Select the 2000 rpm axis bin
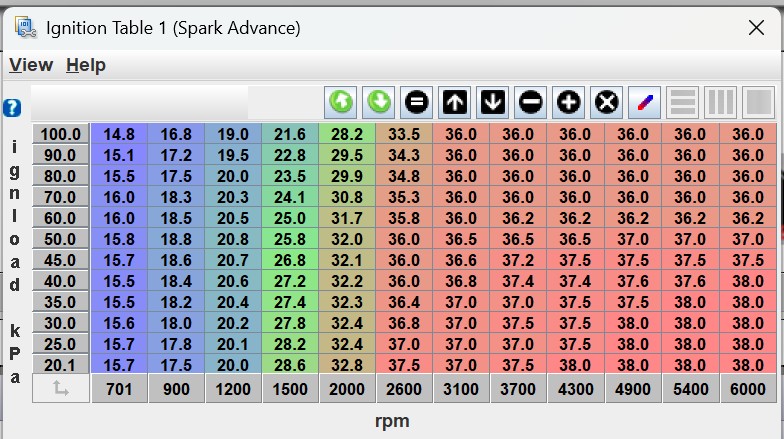The height and width of the screenshot is (439, 784). 347,388
